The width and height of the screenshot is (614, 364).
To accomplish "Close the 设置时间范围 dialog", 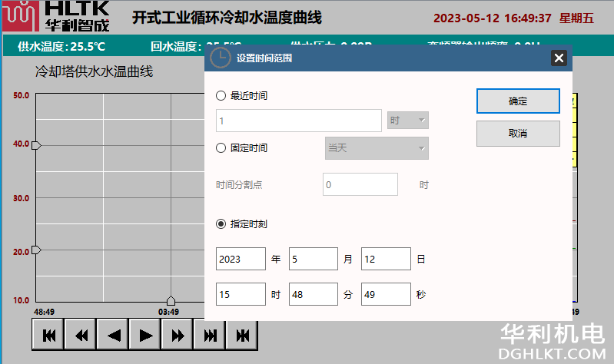I will click(559, 58).
